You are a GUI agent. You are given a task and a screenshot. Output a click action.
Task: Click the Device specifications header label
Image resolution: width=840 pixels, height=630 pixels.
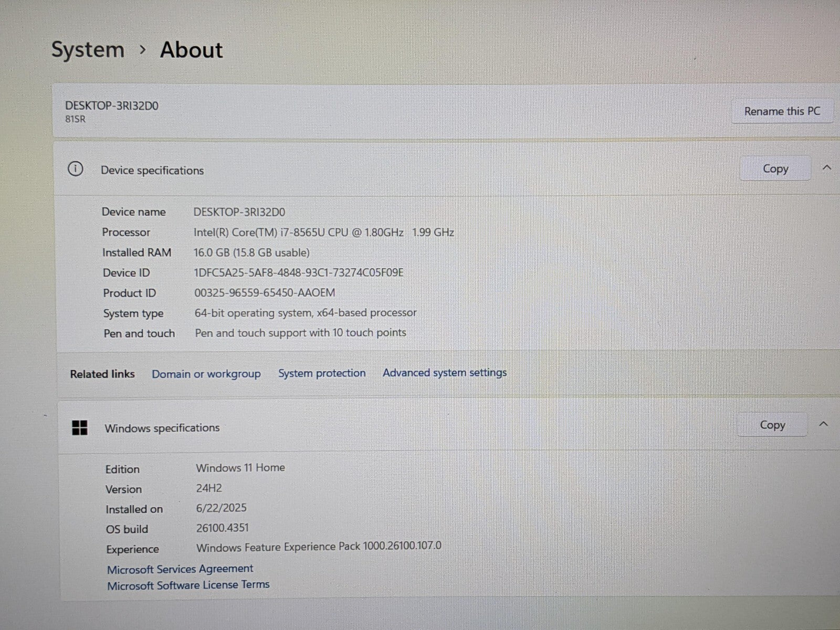click(152, 171)
